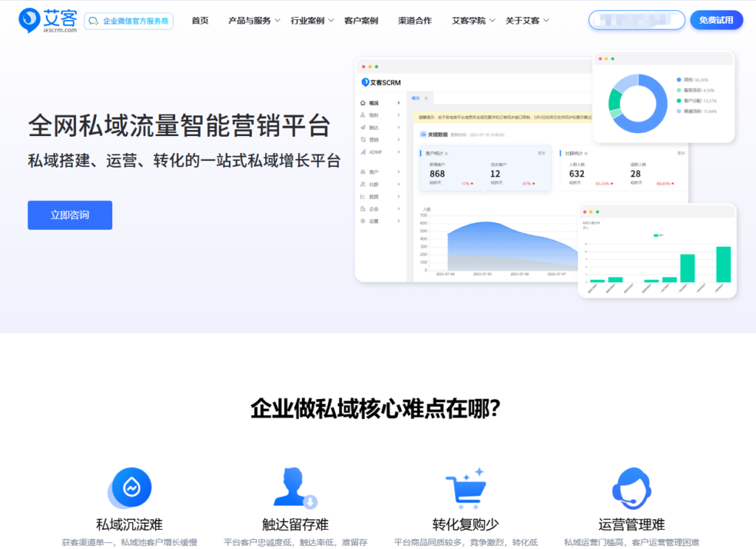Go to the 首页 nav item

click(200, 21)
